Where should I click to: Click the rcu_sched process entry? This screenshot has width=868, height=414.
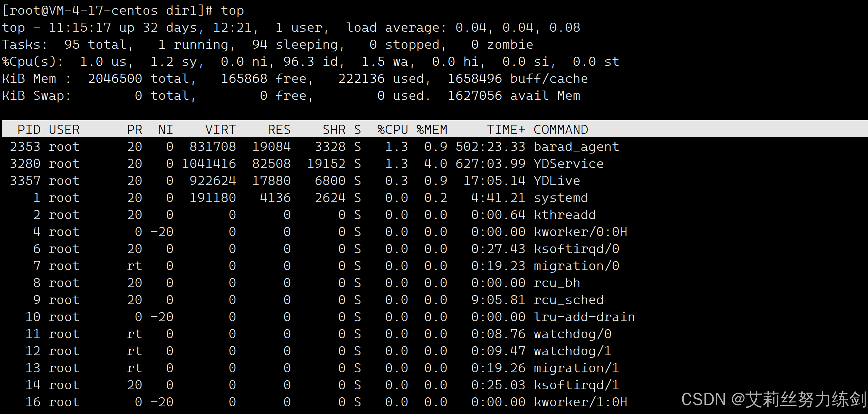click(568, 300)
